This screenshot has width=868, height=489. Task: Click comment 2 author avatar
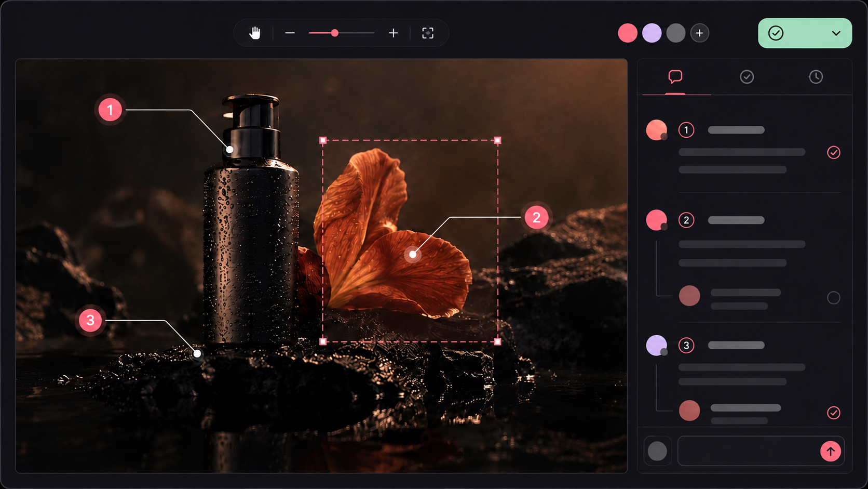pos(657,220)
